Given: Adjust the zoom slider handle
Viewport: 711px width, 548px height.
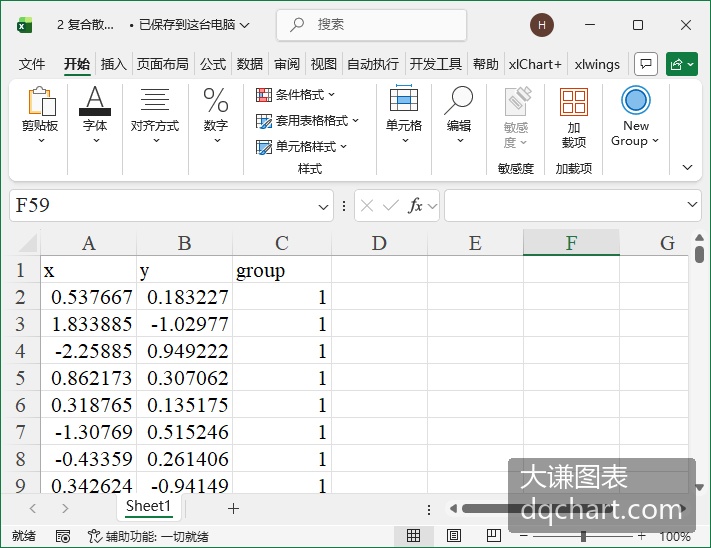Looking at the screenshot, I should tap(583, 536).
